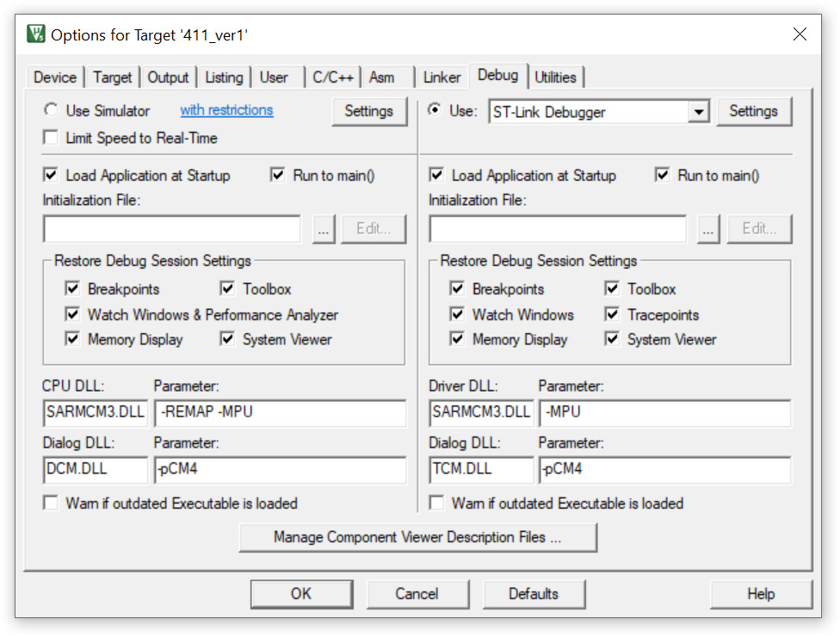
Task: Open the Output tab
Action: 168,77
